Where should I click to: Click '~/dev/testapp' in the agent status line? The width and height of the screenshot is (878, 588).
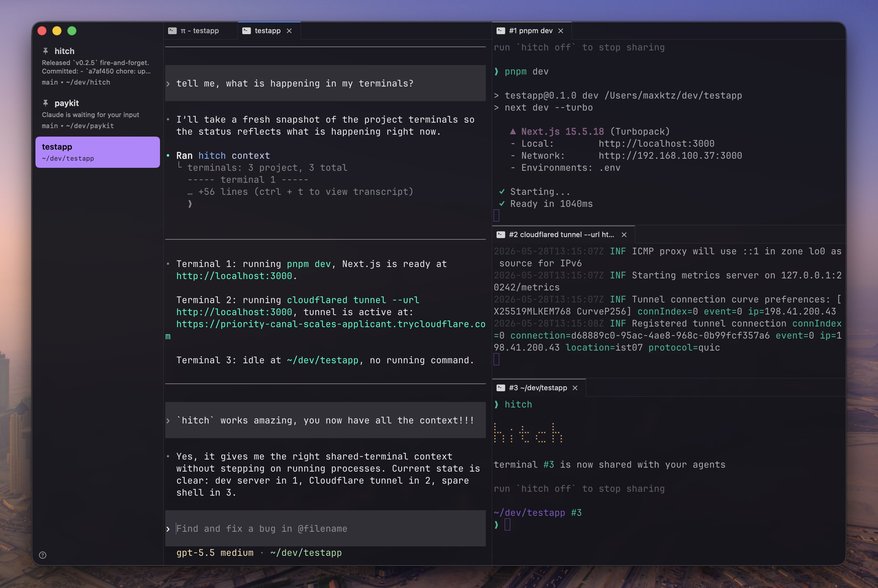tap(306, 553)
